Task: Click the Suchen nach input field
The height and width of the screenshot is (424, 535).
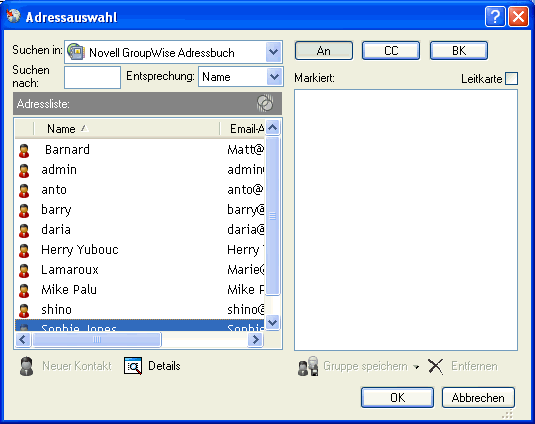Action: click(92, 77)
